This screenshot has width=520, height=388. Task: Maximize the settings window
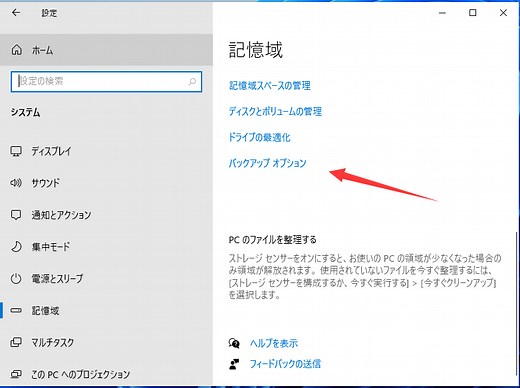pyautogui.click(x=473, y=13)
